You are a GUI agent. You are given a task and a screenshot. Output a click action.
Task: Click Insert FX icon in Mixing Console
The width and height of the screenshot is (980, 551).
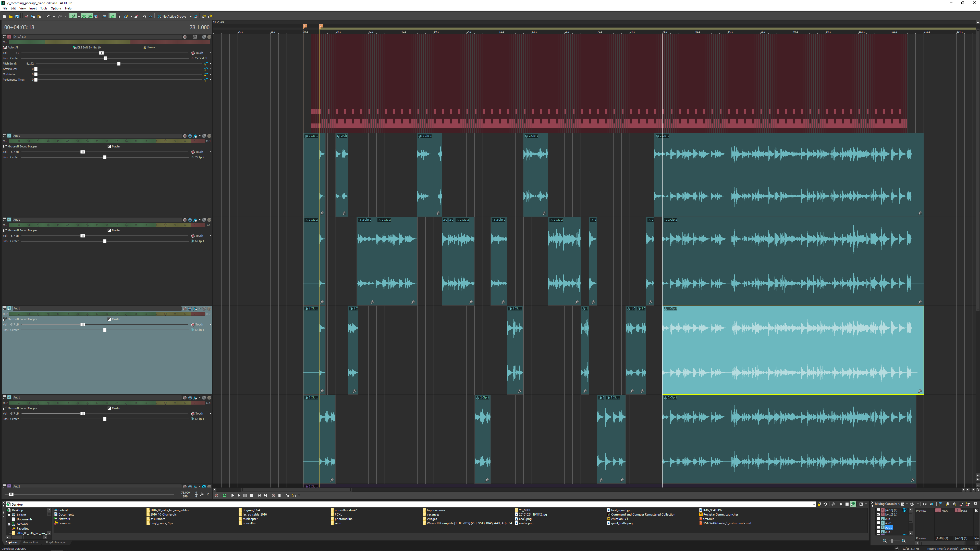954,504
